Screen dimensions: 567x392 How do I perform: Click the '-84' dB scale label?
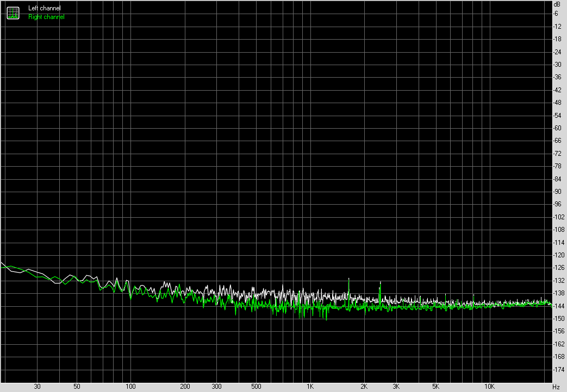[557, 179]
